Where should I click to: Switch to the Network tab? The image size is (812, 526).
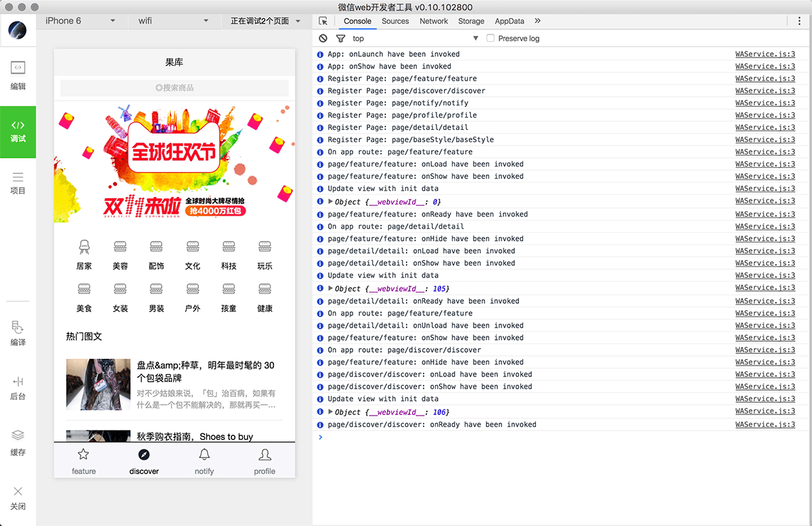pos(434,21)
